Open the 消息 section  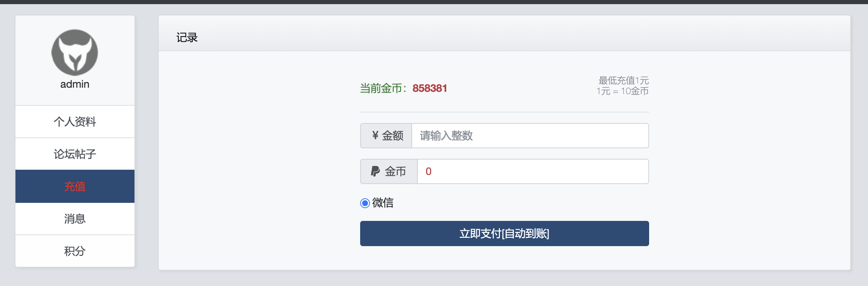pos(74,218)
